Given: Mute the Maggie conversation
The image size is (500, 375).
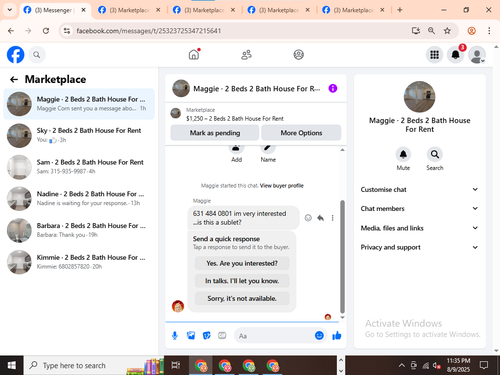Looking at the screenshot, I should click(x=403, y=154).
